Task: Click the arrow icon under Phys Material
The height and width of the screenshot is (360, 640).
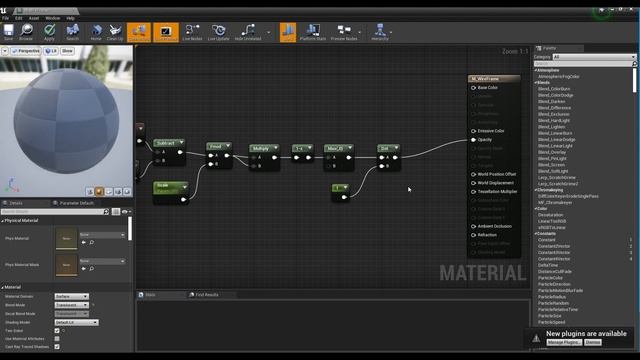Action: (x=84, y=242)
